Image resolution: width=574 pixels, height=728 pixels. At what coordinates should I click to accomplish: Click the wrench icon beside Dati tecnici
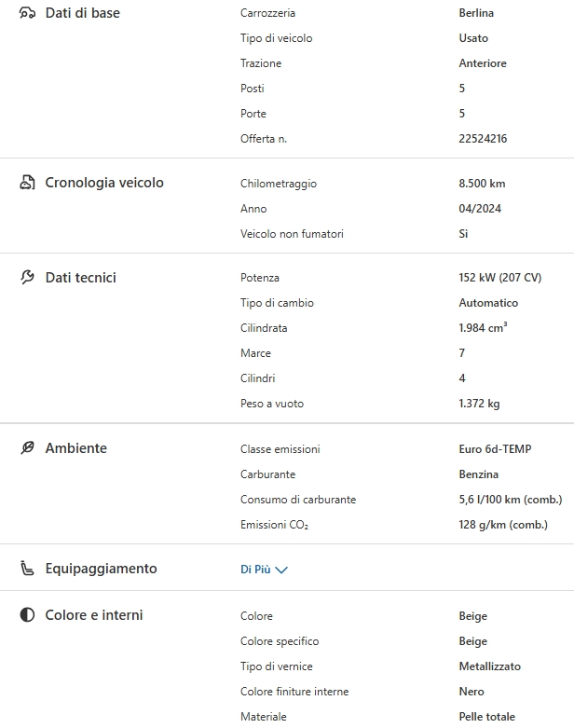[27, 278]
